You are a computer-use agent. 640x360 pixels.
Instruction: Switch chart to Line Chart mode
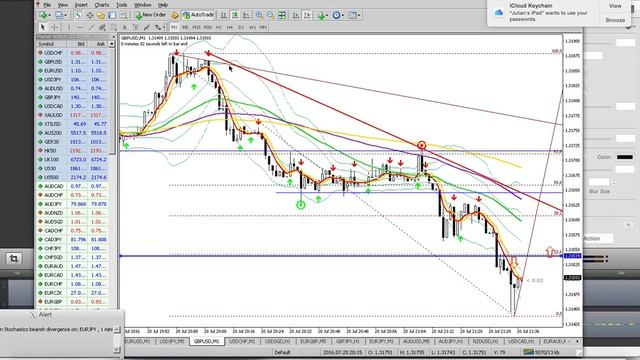[x=246, y=15]
